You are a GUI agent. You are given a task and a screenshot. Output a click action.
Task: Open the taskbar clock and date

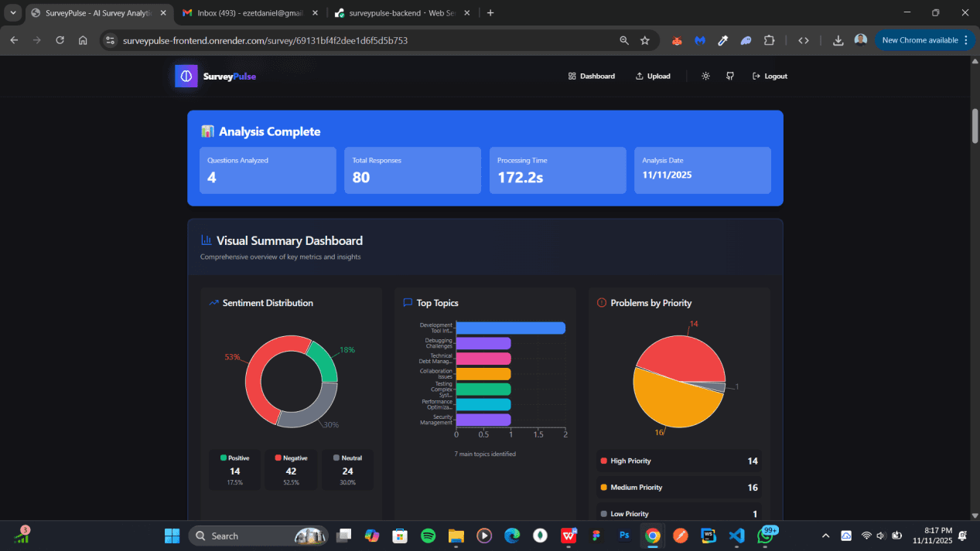click(x=932, y=536)
